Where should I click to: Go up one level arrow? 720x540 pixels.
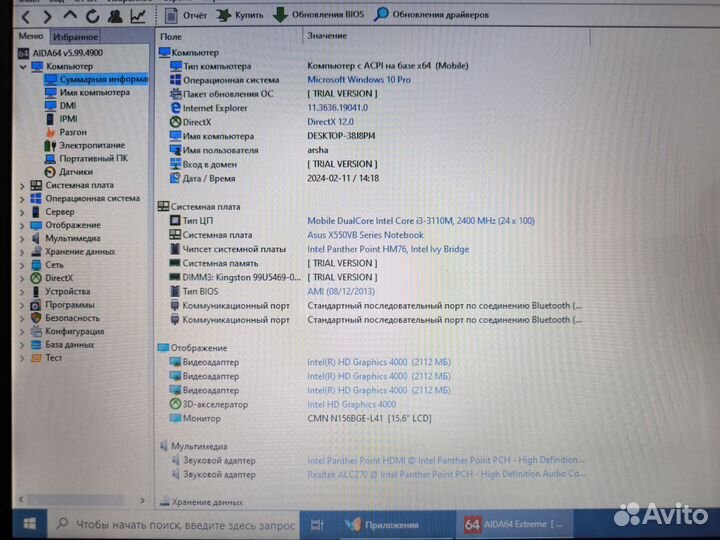click(70, 16)
